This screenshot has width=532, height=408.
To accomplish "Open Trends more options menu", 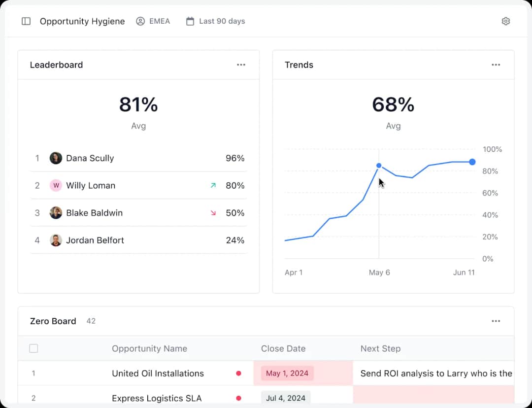I will (x=496, y=65).
